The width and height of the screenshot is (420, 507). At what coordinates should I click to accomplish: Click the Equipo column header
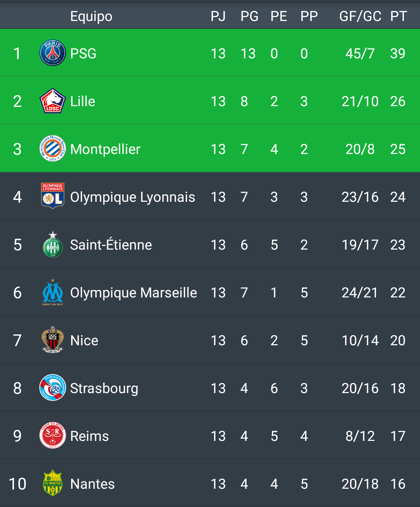pos(91,17)
